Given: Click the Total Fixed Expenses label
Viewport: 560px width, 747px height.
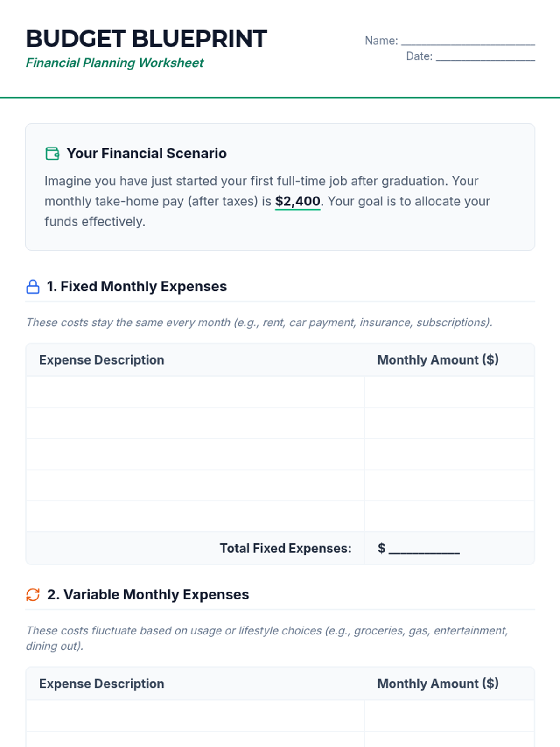Looking at the screenshot, I should pyautogui.click(x=285, y=548).
